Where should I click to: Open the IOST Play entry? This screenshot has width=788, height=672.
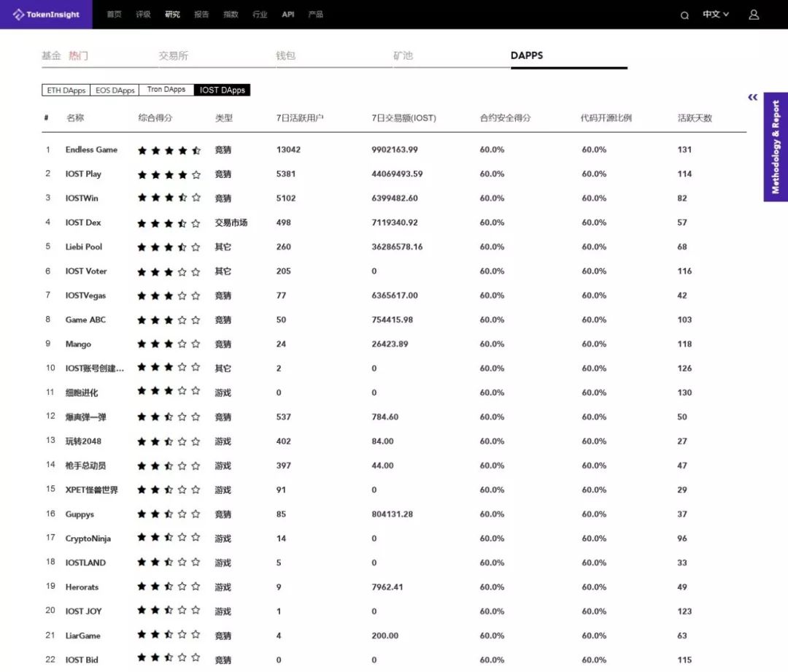(83, 174)
